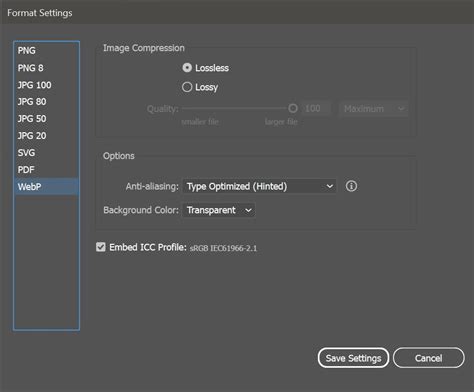Click the Save Settings button
Viewport: 474px width, 392px height.
pyautogui.click(x=353, y=358)
